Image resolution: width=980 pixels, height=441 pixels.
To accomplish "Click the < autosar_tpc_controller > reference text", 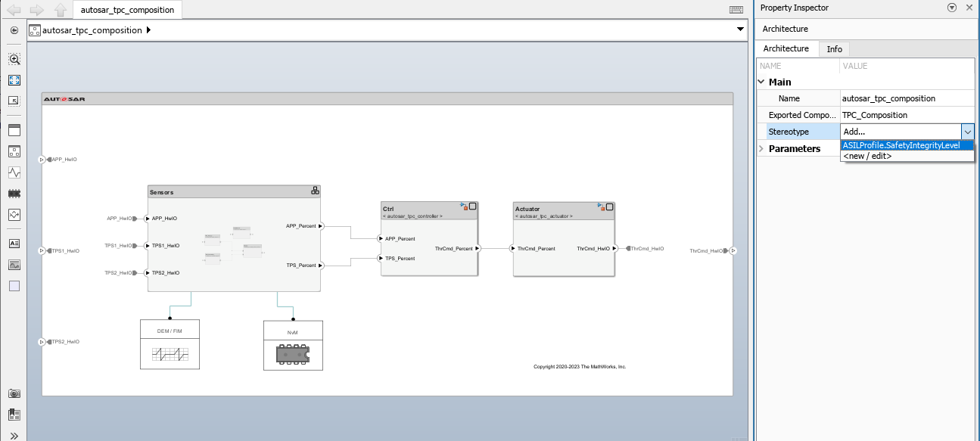I will pyautogui.click(x=412, y=216).
